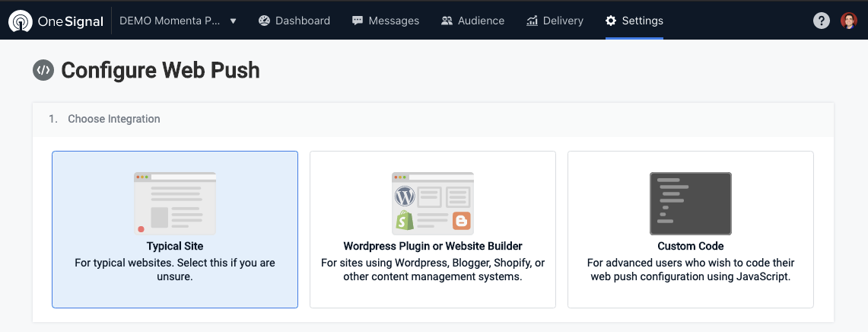
Task: Open the Delivery tab
Action: pos(555,21)
